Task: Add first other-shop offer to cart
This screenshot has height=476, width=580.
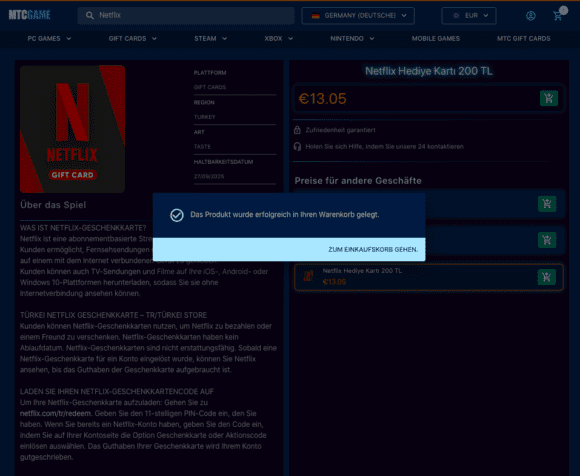Action: [547, 204]
